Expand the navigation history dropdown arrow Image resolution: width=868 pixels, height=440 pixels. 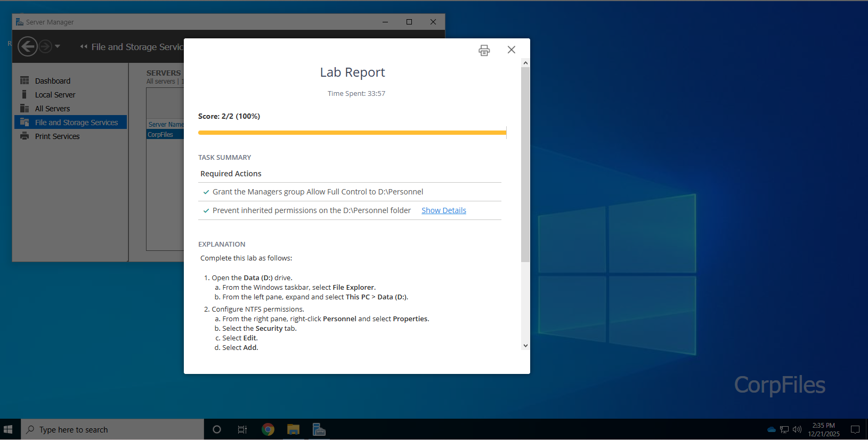[58, 47]
